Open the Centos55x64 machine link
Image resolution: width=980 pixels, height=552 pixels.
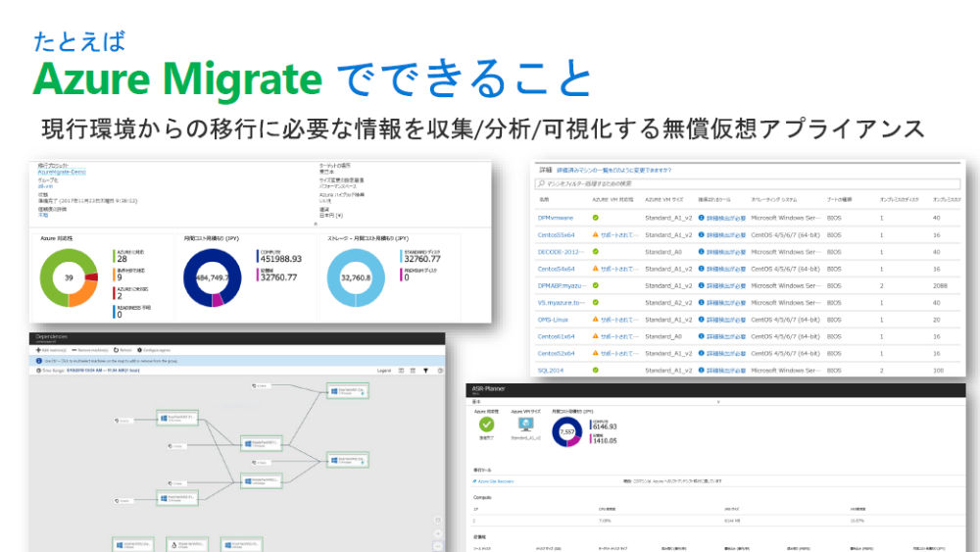(x=556, y=235)
